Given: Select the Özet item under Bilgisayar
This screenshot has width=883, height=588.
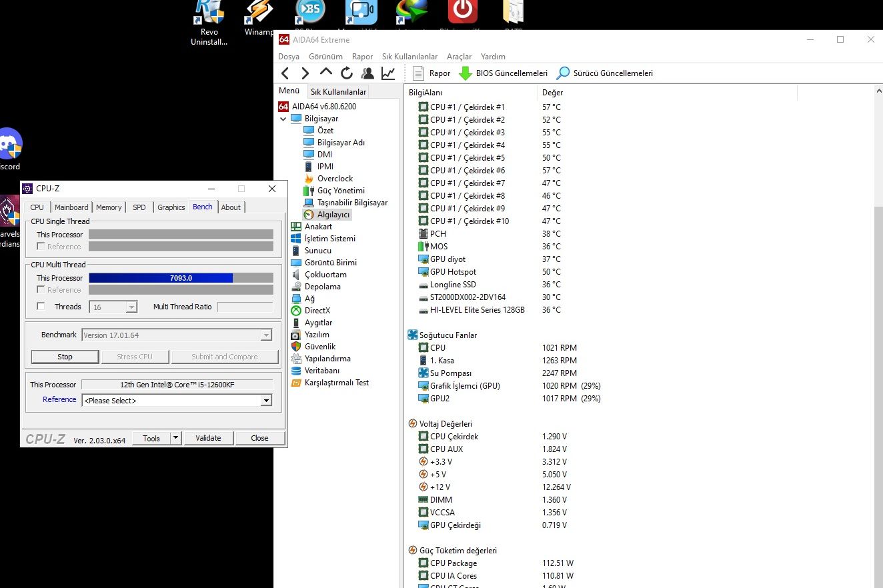Looking at the screenshot, I should pyautogui.click(x=319, y=131).
